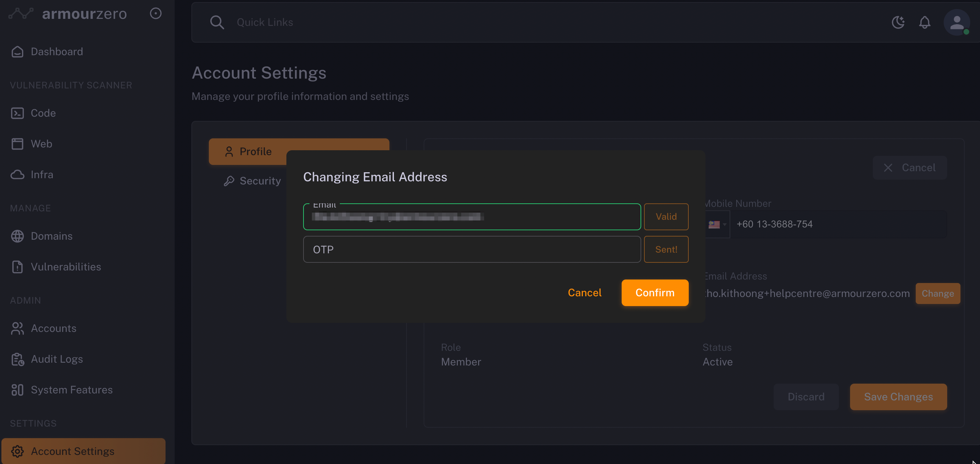Image resolution: width=980 pixels, height=464 pixels.
Task: Toggle dark mode moon icon
Action: pos(898,22)
